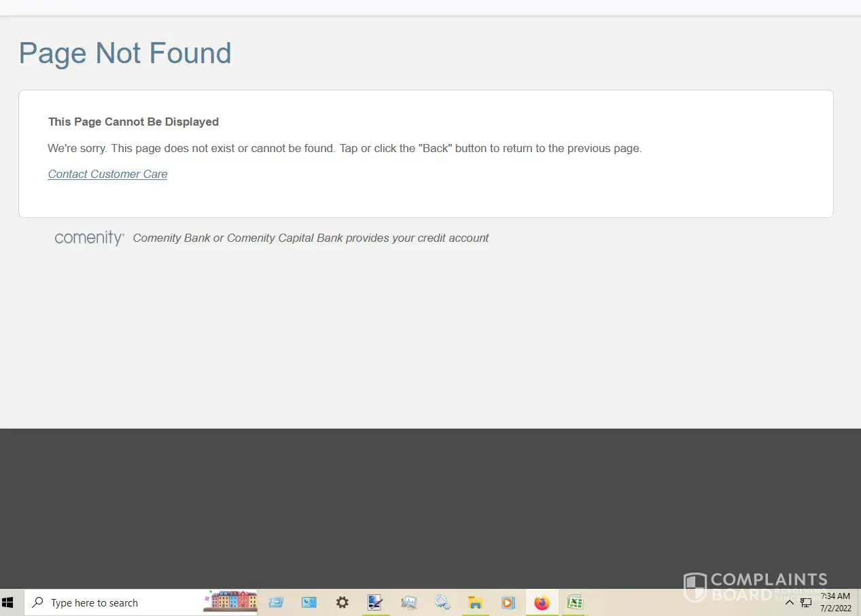Open File Explorer from the taskbar

coord(475,602)
